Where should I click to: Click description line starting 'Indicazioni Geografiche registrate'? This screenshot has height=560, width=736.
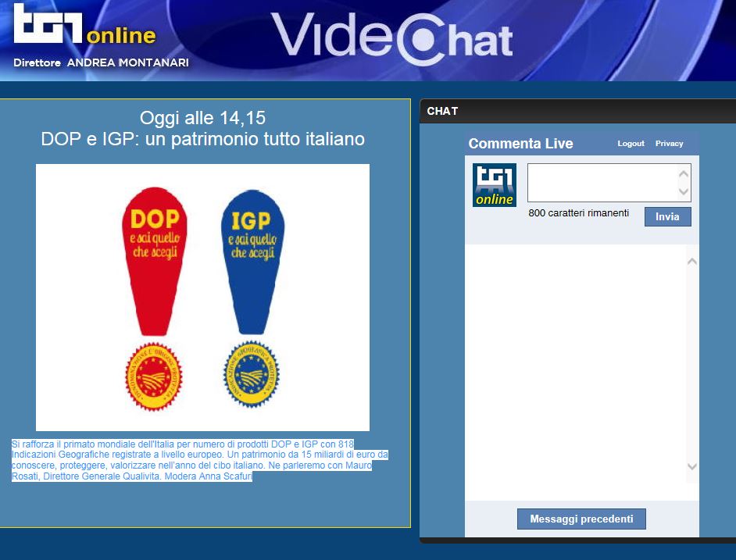coord(199,455)
